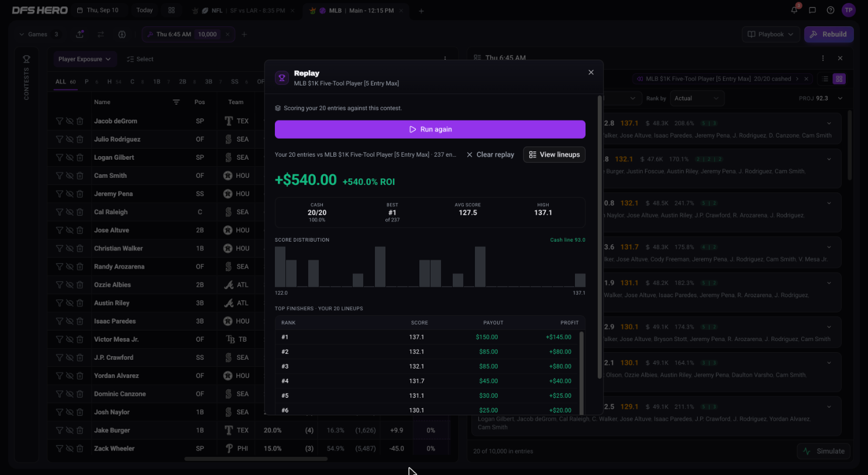The width and height of the screenshot is (868, 475).
Task: Open the slate grid icon beside Today
Action: click(x=171, y=11)
